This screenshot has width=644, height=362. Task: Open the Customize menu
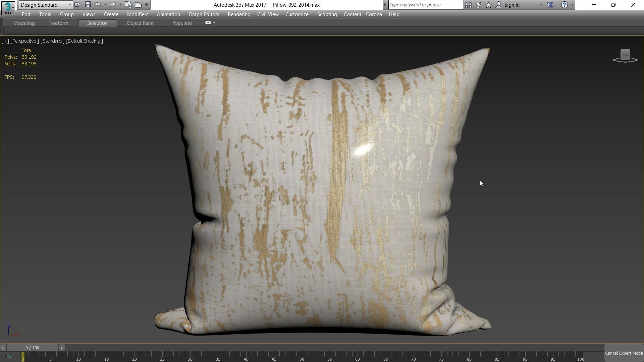297,14
